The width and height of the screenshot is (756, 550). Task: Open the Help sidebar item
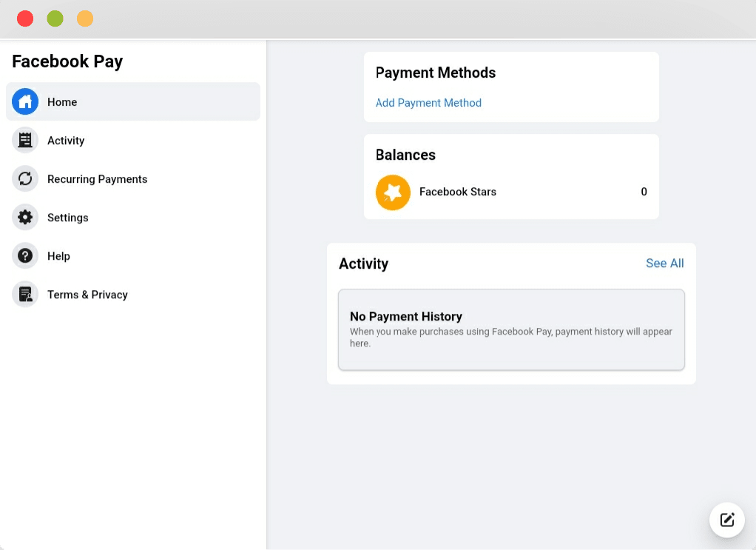click(133, 256)
